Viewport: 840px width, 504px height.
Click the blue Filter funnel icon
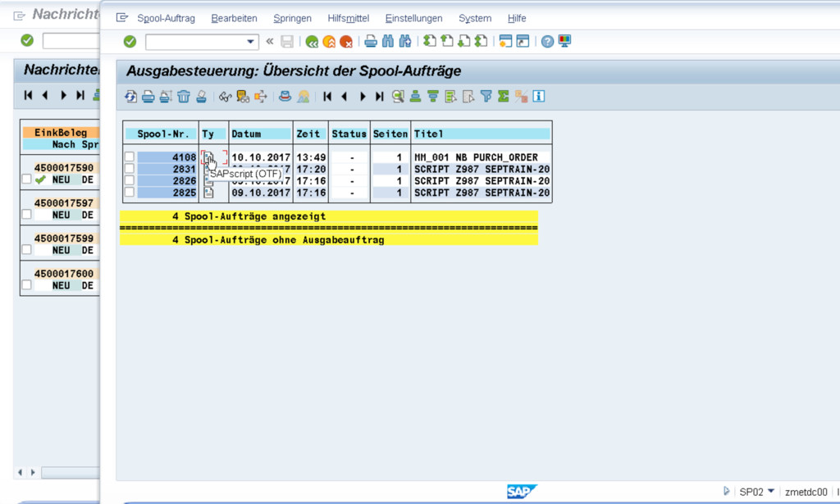click(486, 97)
